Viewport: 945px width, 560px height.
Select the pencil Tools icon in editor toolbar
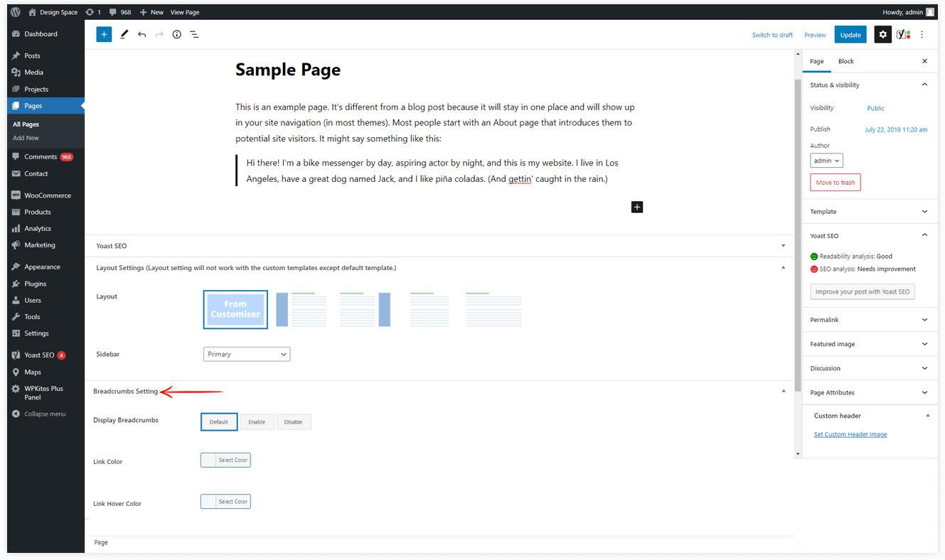tap(124, 34)
